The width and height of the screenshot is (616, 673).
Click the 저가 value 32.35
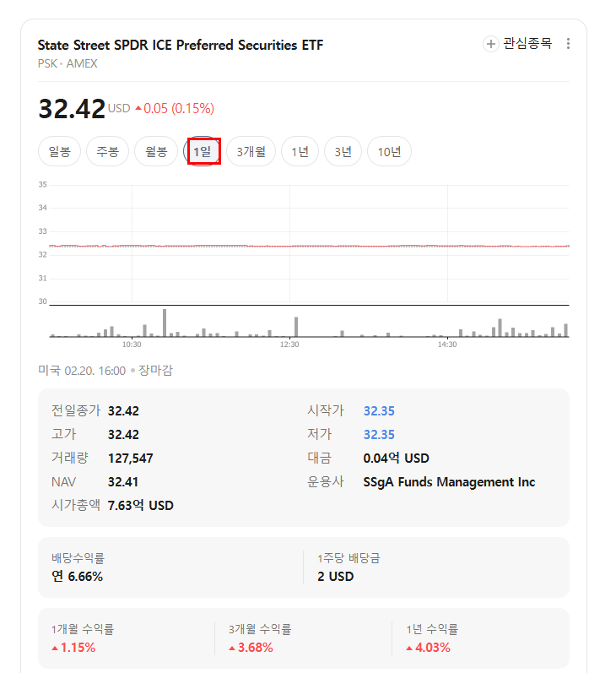379,435
